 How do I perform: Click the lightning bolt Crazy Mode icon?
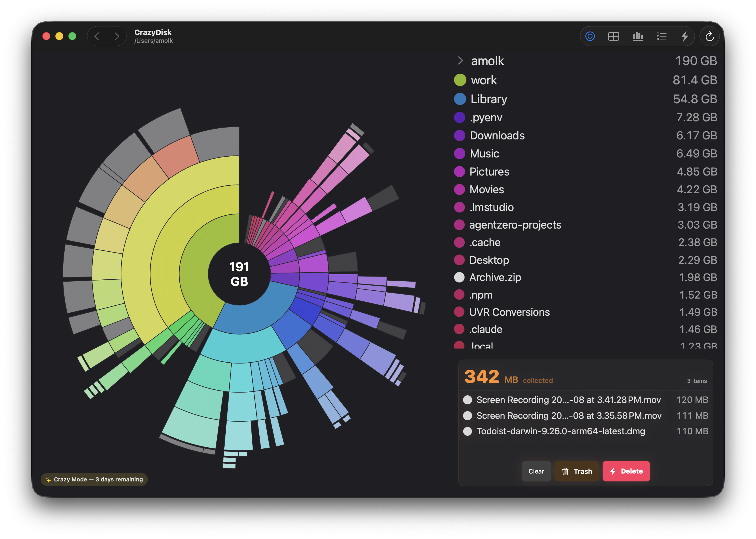(684, 36)
